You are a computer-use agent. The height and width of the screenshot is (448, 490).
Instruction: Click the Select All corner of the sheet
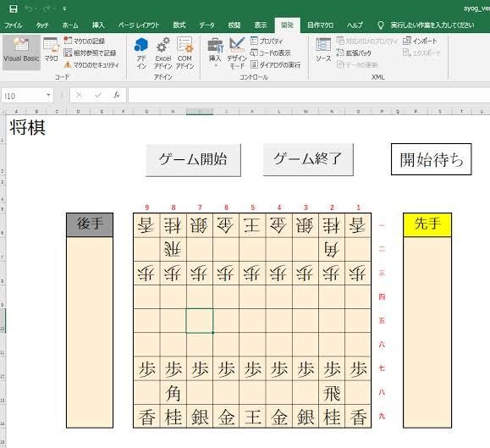3,111
